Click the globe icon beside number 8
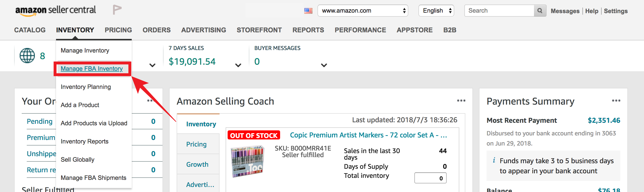 [x=27, y=56]
